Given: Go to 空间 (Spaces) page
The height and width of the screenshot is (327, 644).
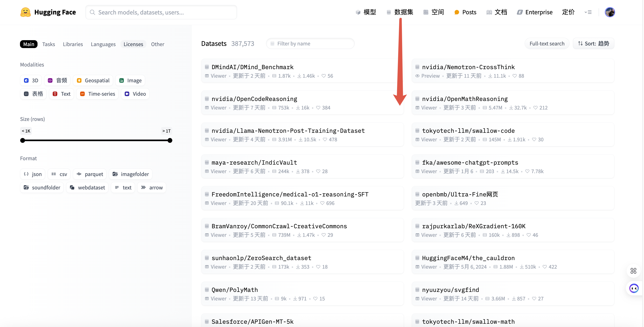Looking at the screenshot, I should coord(434,12).
